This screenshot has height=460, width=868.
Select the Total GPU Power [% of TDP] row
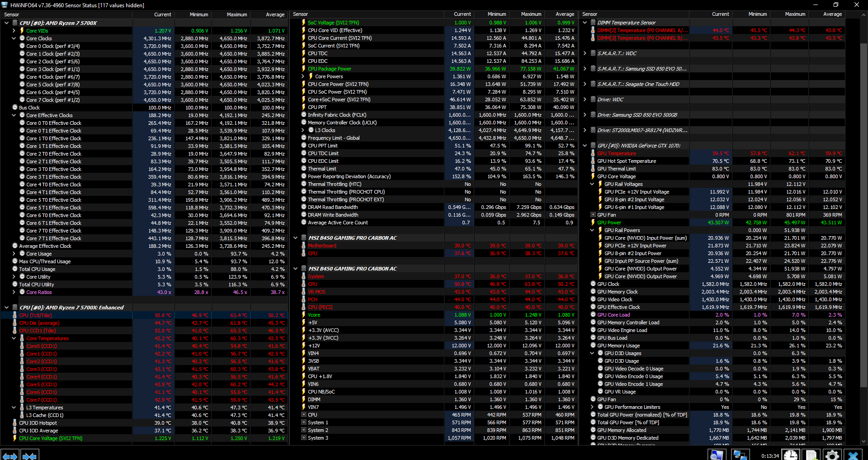point(712,422)
